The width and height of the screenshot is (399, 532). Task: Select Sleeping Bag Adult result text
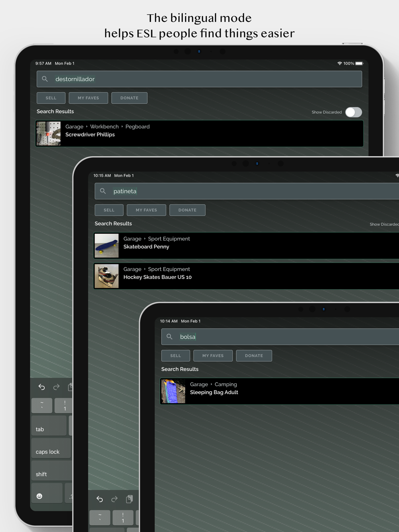coord(214,392)
